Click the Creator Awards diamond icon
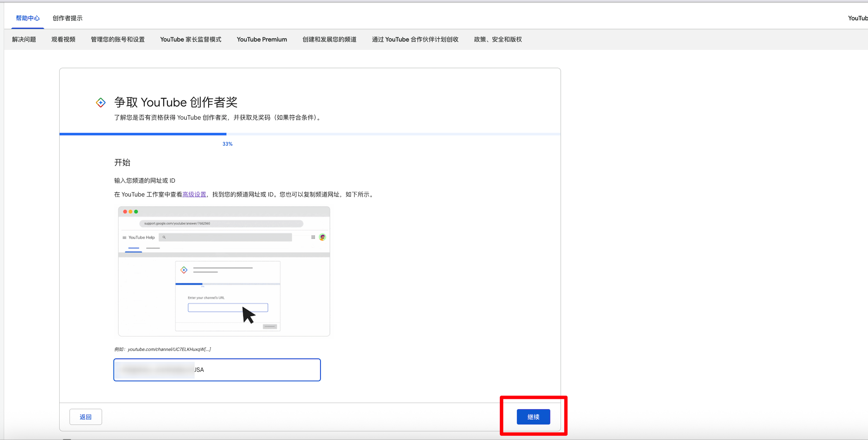This screenshot has width=868, height=440. (100, 102)
